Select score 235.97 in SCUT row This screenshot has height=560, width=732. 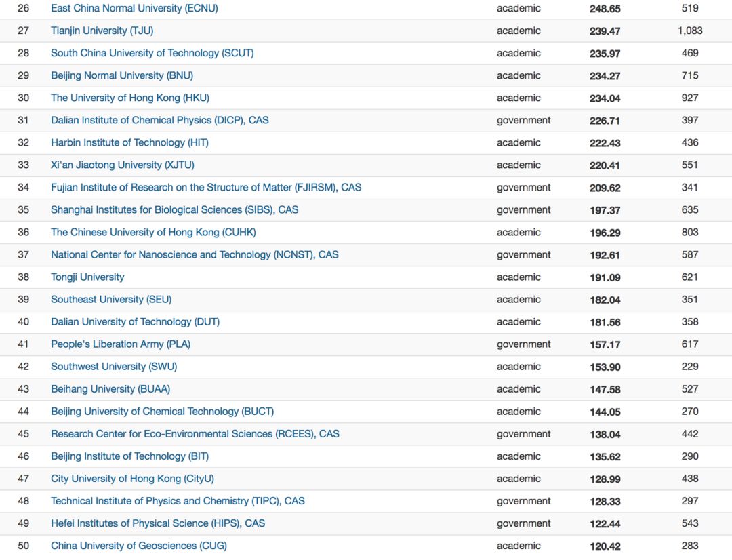pos(605,54)
